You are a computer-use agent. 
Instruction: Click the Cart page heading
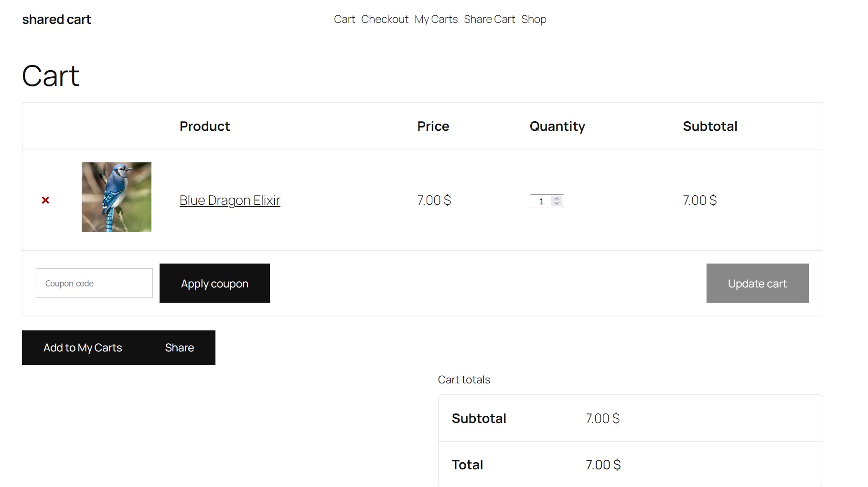[x=50, y=75]
